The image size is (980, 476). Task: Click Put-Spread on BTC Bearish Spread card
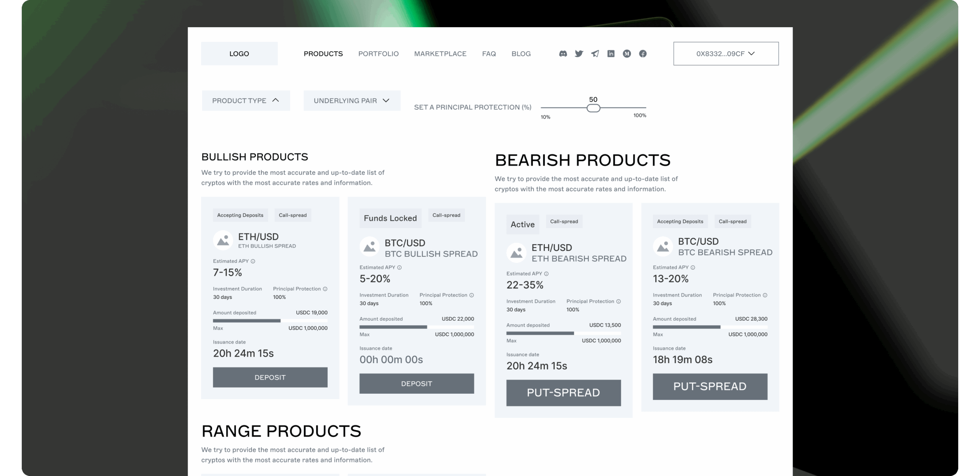[710, 386]
